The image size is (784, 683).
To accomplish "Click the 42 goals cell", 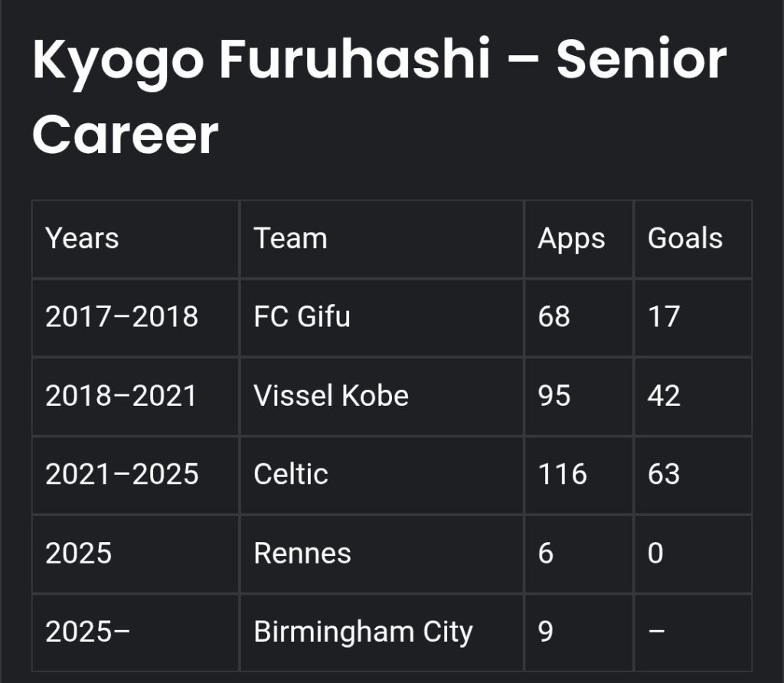I will 693,397.
